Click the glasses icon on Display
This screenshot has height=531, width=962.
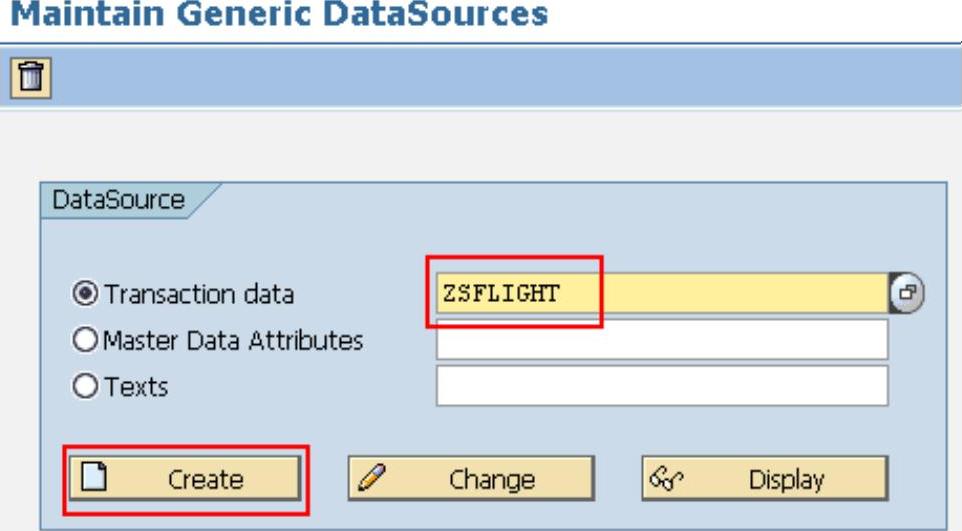pyautogui.click(x=664, y=478)
